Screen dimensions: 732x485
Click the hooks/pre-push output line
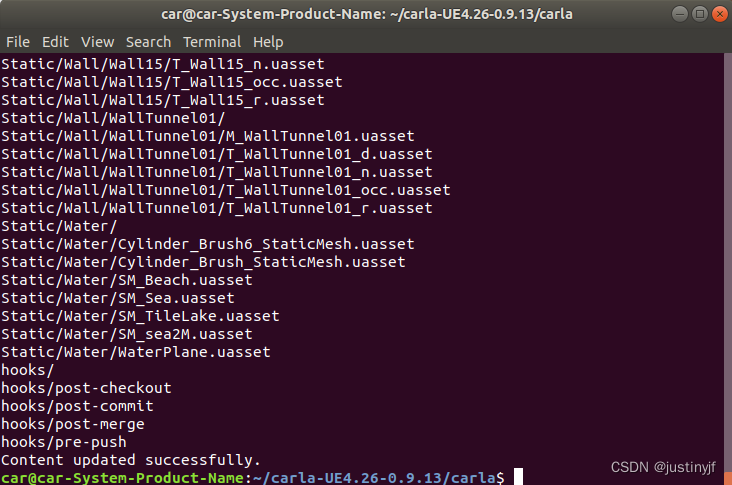(x=63, y=442)
